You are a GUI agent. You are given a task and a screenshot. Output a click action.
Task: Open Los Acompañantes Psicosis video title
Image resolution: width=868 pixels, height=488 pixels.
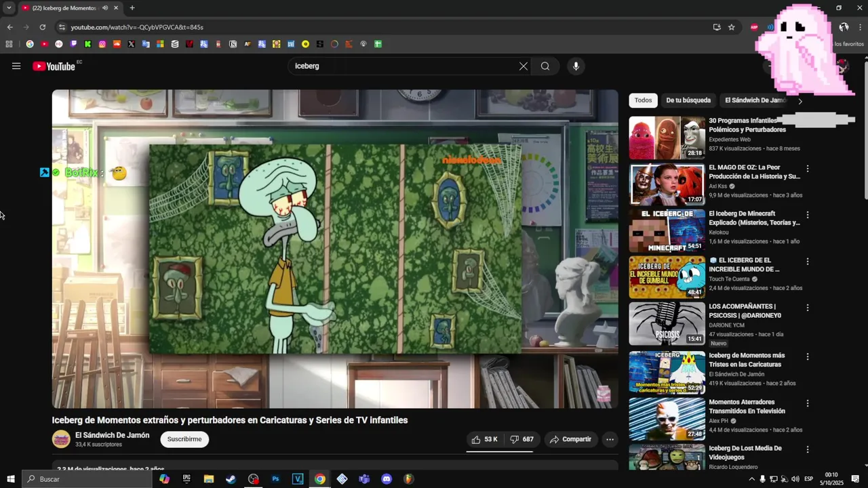[x=745, y=310]
